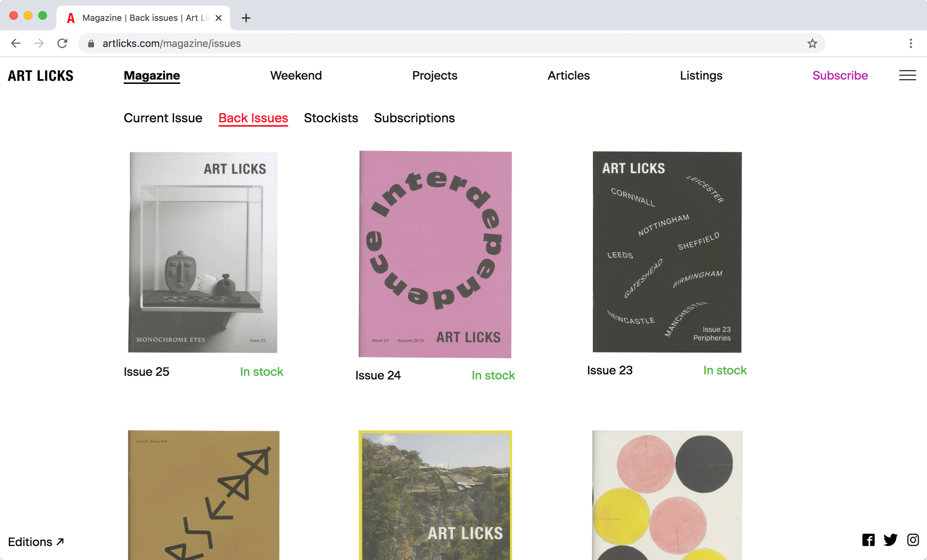Select the Back Issues sub-tab
This screenshot has height=560, width=927.
click(253, 118)
